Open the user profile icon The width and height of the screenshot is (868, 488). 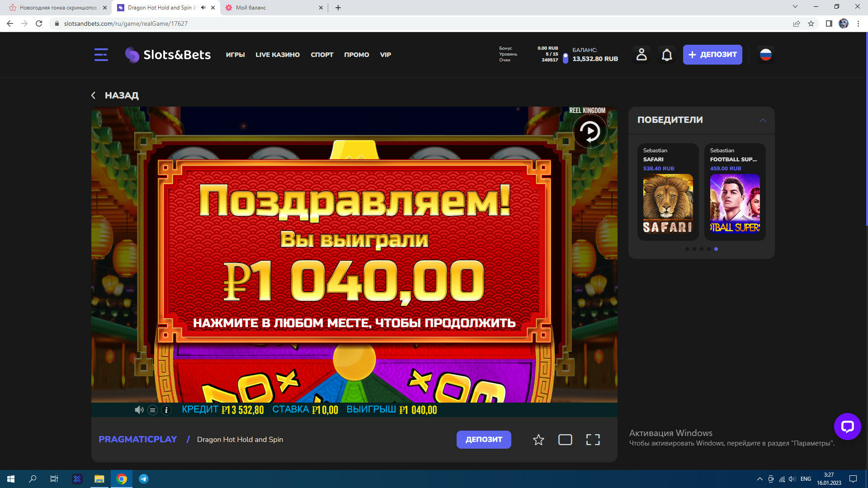(642, 55)
